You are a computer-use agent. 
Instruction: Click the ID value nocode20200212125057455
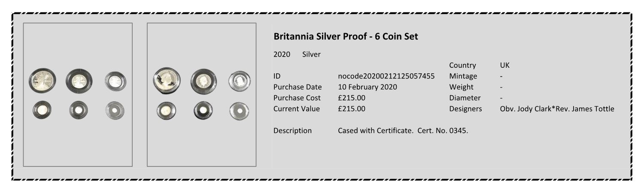coord(386,76)
